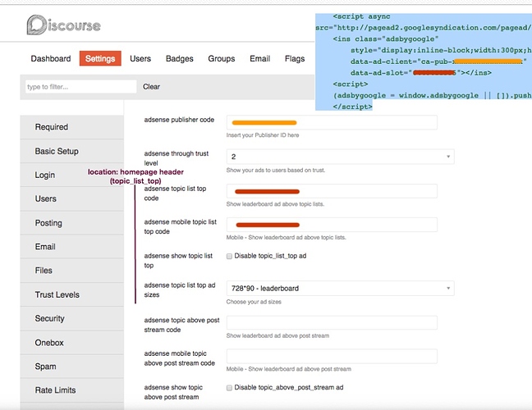The height and width of the screenshot is (410, 532).
Task: Click the 'adsense publisher code' label
Action: coord(179,120)
